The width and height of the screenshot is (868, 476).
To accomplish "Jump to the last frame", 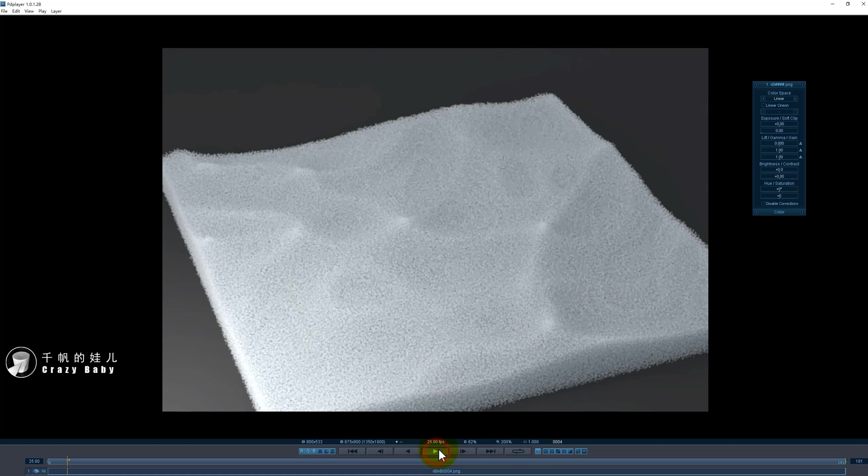I will point(490,452).
